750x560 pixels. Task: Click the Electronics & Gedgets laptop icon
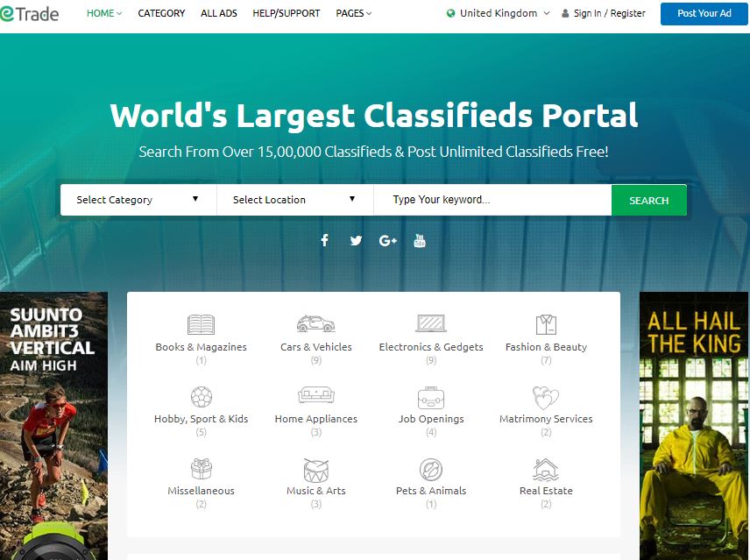click(x=431, y=323)
